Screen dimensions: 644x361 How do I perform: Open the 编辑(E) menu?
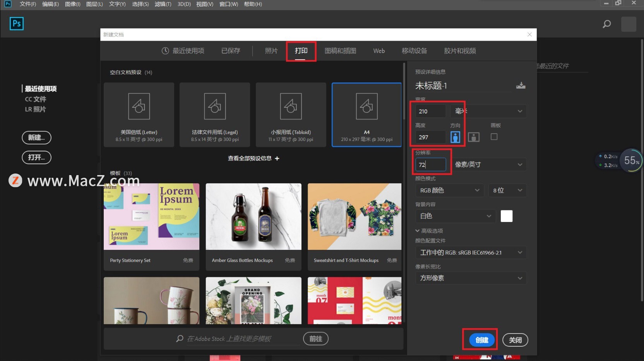[x=50, y=4]
